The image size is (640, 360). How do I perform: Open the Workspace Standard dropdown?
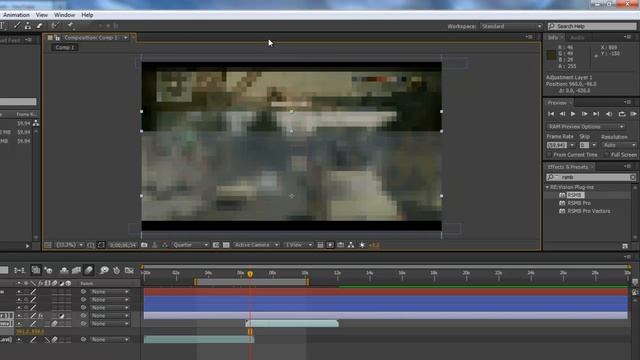(x=511, y=26)
